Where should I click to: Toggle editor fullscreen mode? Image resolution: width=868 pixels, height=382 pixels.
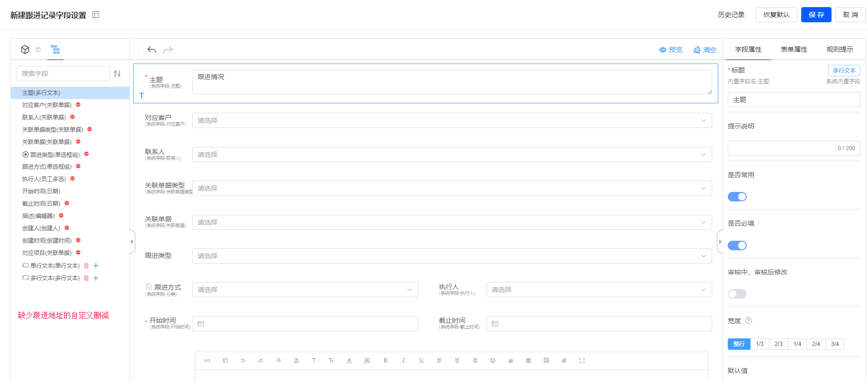582,361
